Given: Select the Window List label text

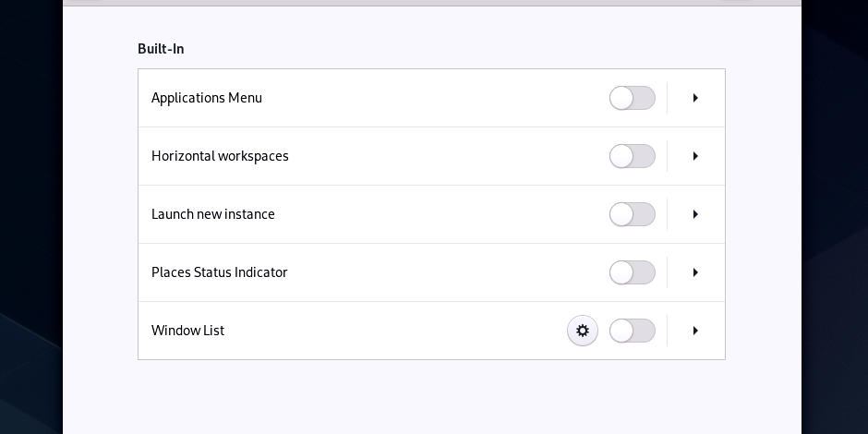Looking at the screenshot, I should 188,331.
